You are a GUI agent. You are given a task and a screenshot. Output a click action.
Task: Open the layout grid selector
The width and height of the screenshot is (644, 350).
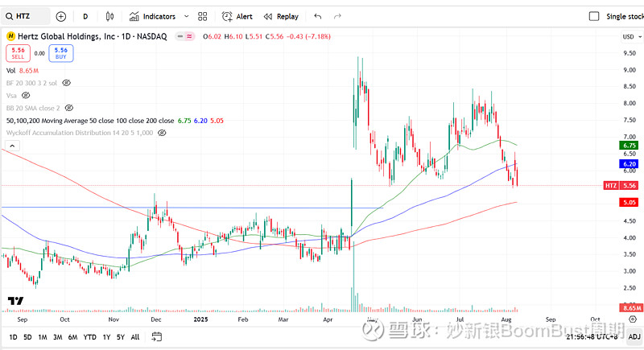[x=203, y=16]
